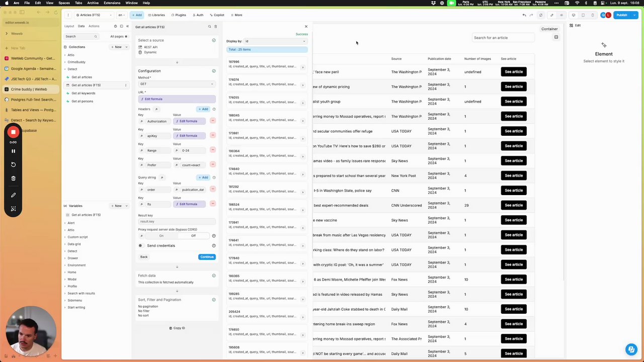
Task: Refresh the editor preview
Action: 541,15
